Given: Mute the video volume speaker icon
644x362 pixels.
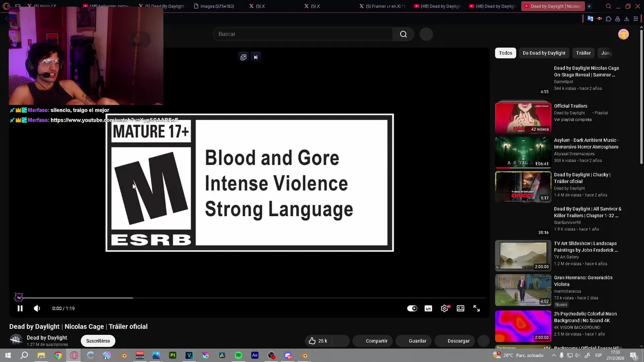Looking at the screenshot, I should click(37, 308).
